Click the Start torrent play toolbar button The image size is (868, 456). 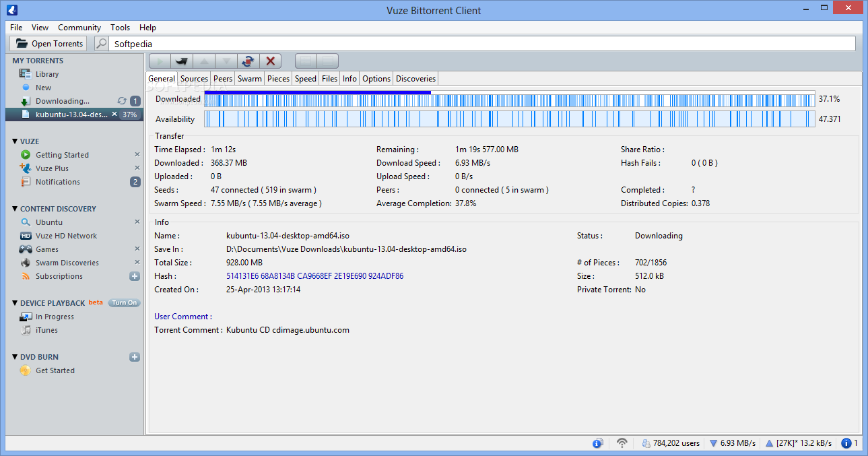160,61
